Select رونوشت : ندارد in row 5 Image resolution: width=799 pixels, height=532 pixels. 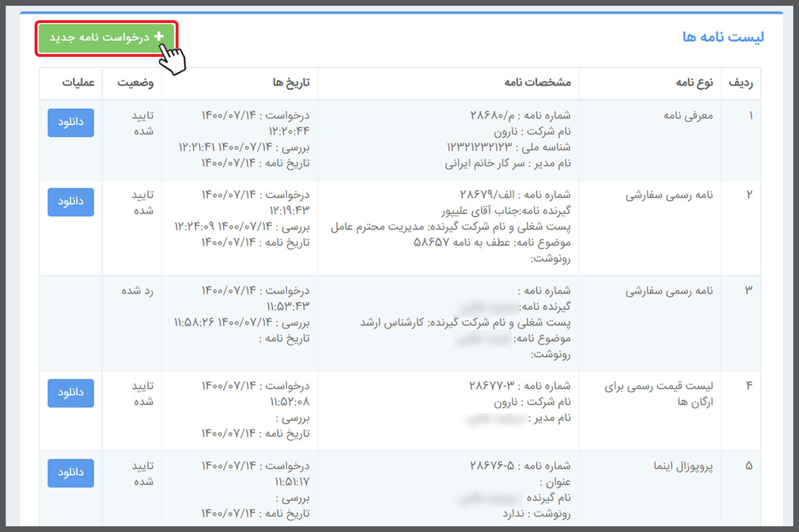[x=536, y=514]
